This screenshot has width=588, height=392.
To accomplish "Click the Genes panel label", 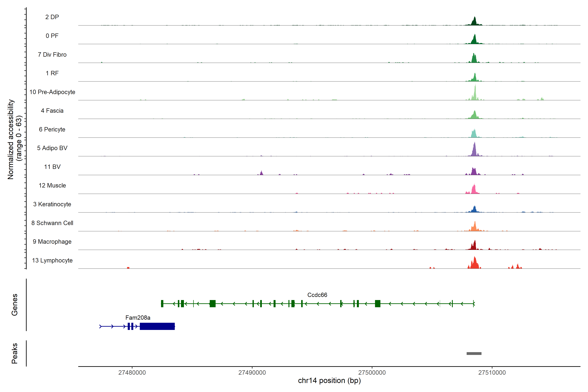I will [x=15, y=304].
